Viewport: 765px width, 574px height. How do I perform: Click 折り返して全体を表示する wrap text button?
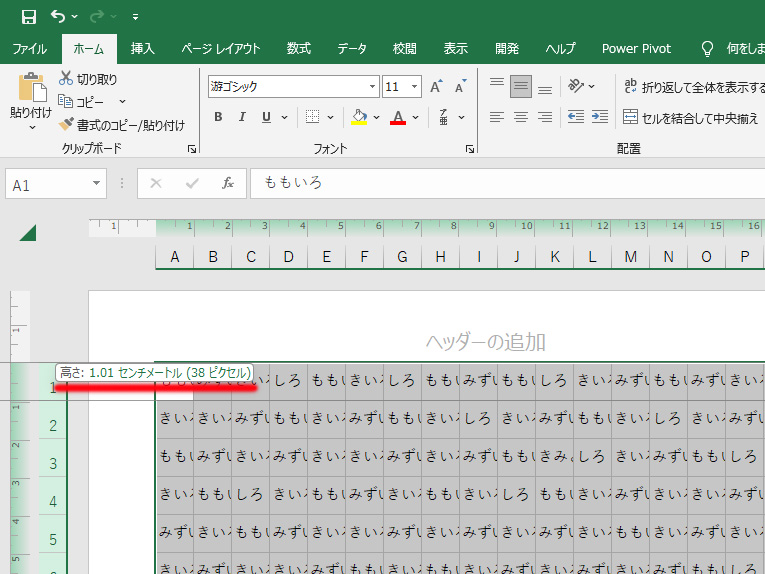(x=692, y=87)
